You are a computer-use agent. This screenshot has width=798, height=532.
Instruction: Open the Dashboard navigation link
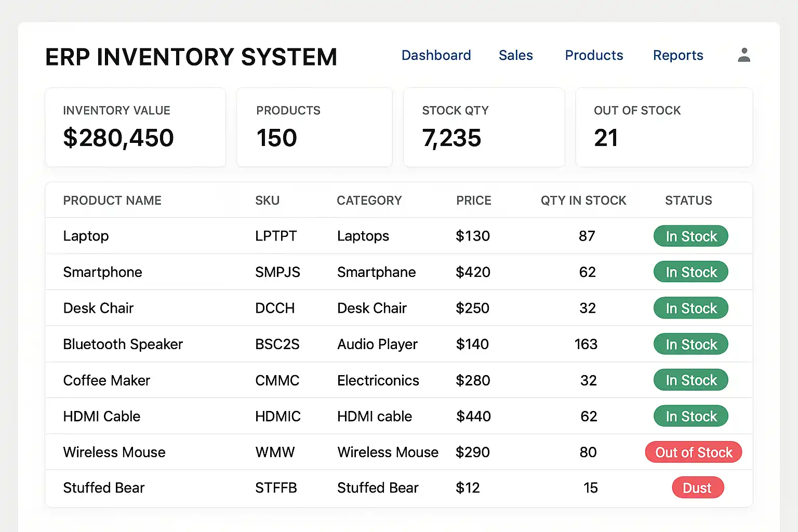pos(436,56)
